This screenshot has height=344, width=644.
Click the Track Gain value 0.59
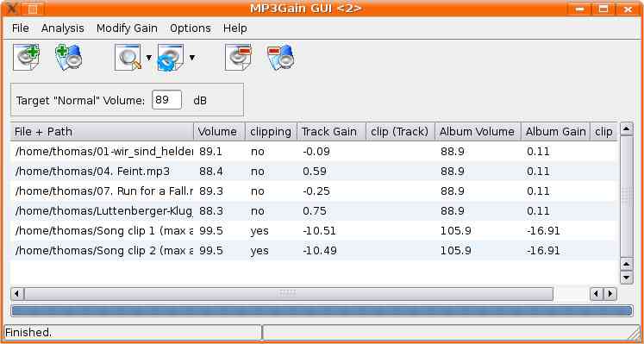coord(315,172)
